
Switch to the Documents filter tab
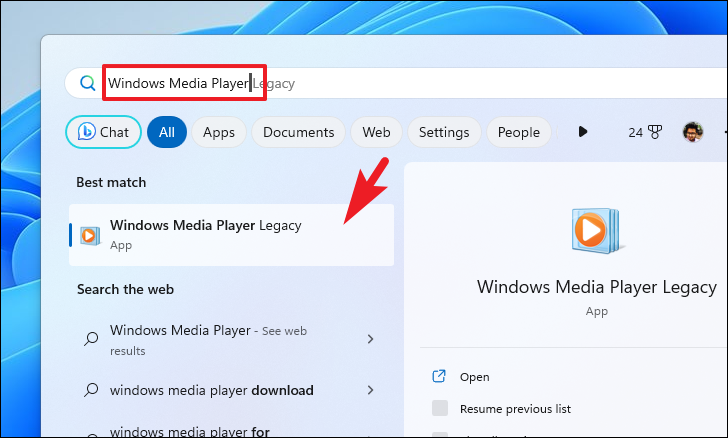[x=299, y=132]
